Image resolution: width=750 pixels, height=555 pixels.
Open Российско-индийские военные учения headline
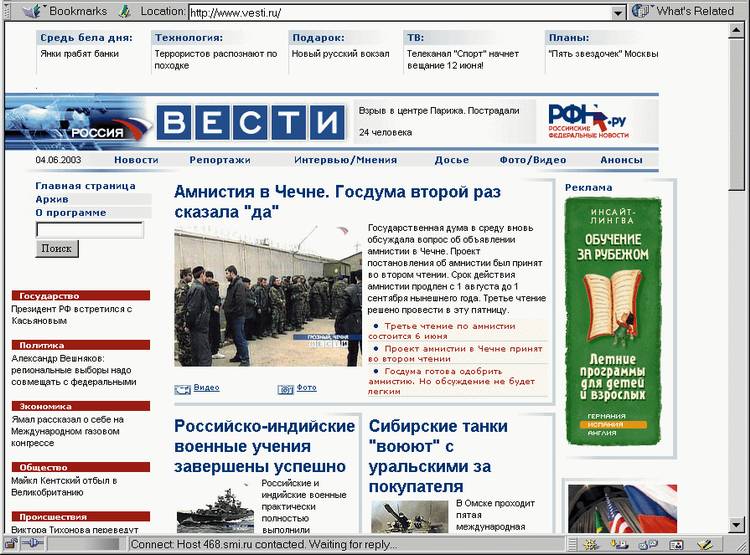[x=265, y=446]
